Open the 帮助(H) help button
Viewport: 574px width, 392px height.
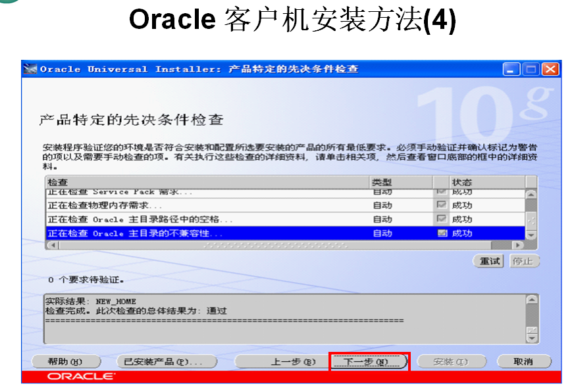[x=66, y=362]
